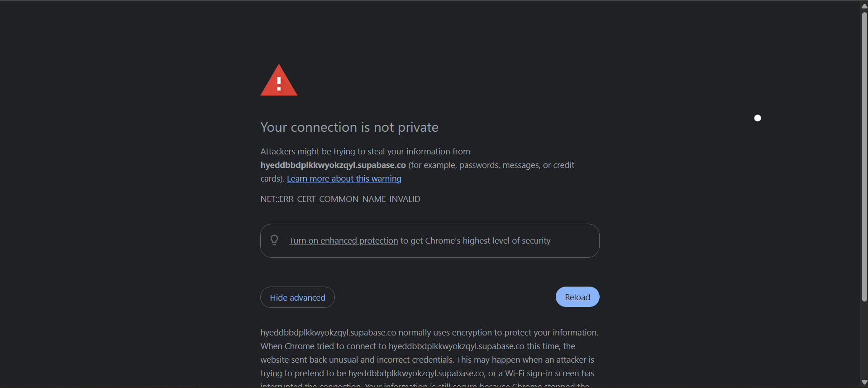The height and width of the screenshot is (388, 868).
Task: Click the vertical scrollbar thumb
Action: click(x=864, y=154)
